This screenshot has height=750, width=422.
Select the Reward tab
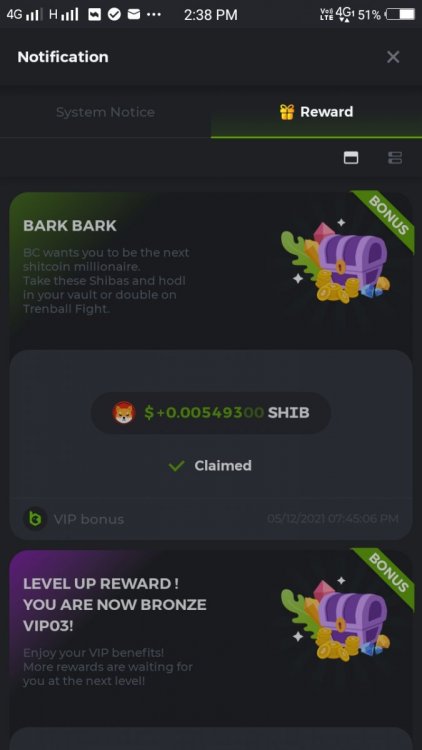pos(316,112)
